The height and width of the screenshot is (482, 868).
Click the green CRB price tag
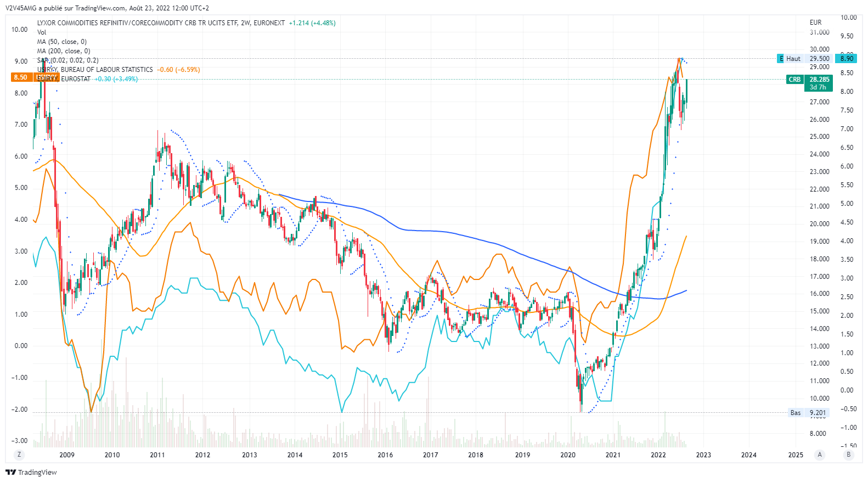[794, 80]
